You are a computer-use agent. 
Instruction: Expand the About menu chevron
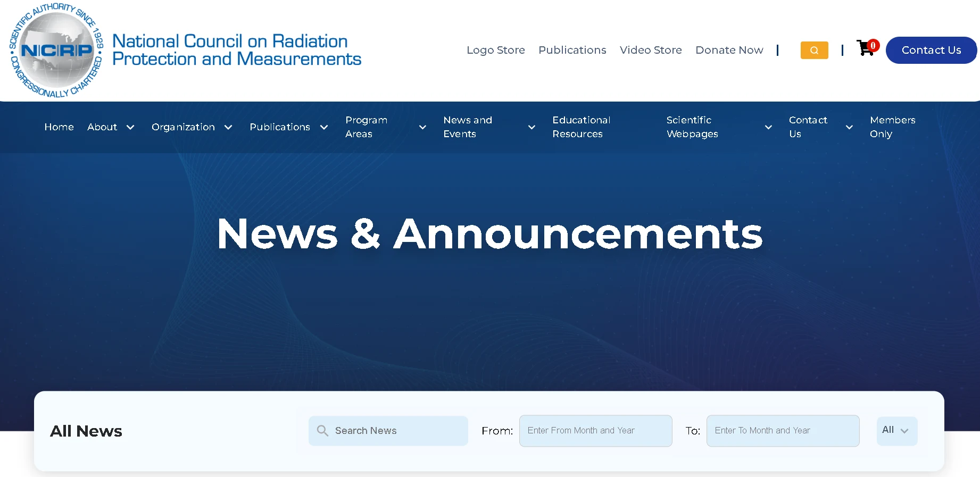[130, 127]
